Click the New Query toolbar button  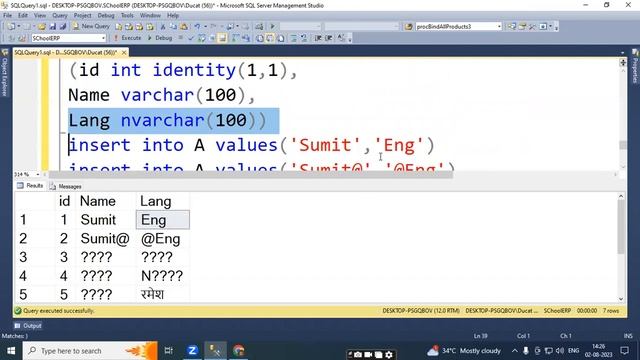point(91,26)
